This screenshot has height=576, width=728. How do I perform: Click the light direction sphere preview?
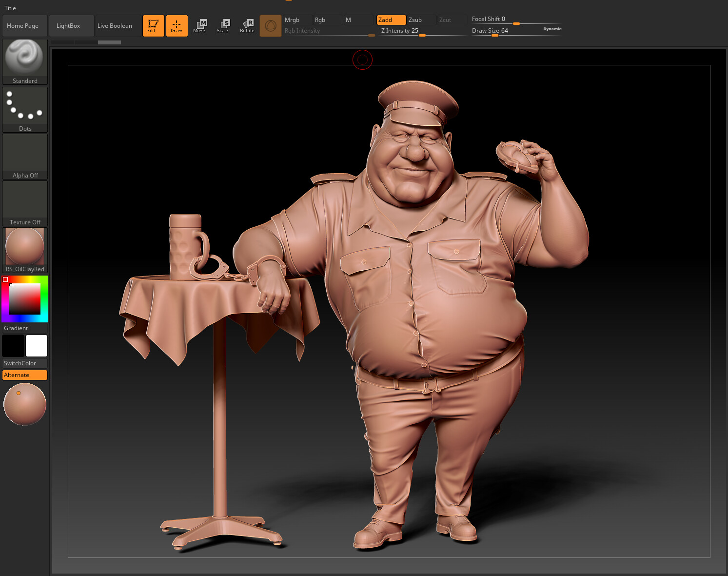coord(25,404)
